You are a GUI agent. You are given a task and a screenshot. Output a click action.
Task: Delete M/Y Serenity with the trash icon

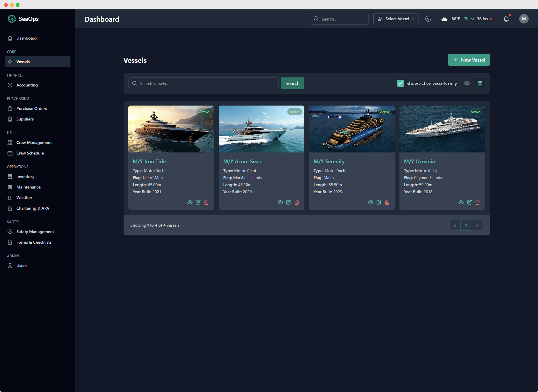tap(387, 202)
